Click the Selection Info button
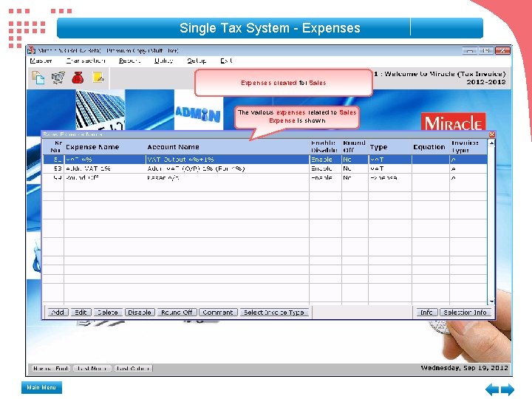Image resolution: width=532 pixels, height=399 pixels. coord(465,312)
